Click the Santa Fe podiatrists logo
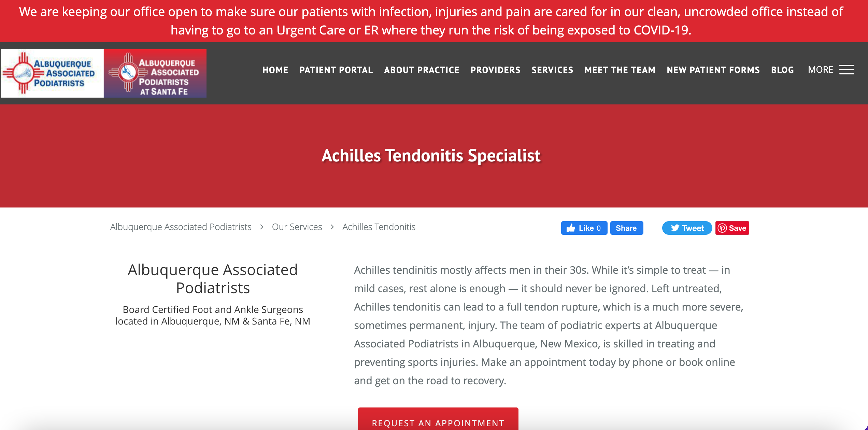 [x=155, y=73]
